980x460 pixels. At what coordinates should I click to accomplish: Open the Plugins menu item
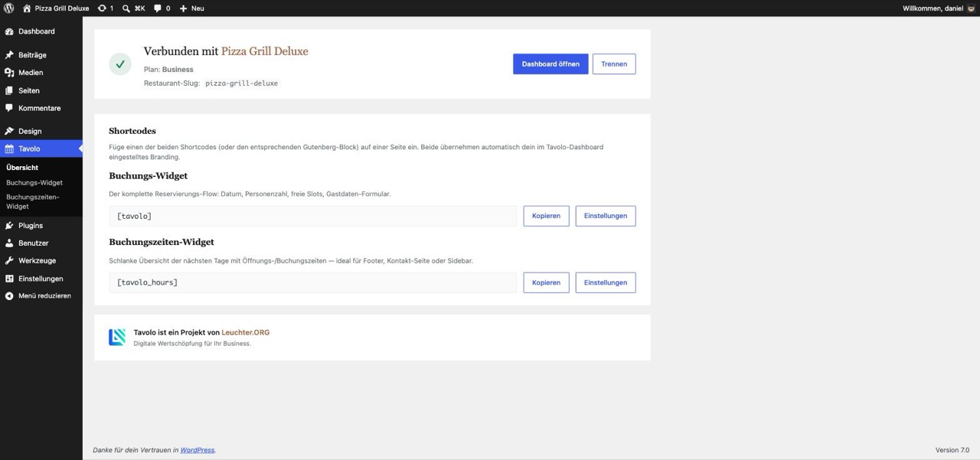coord(41,226)
